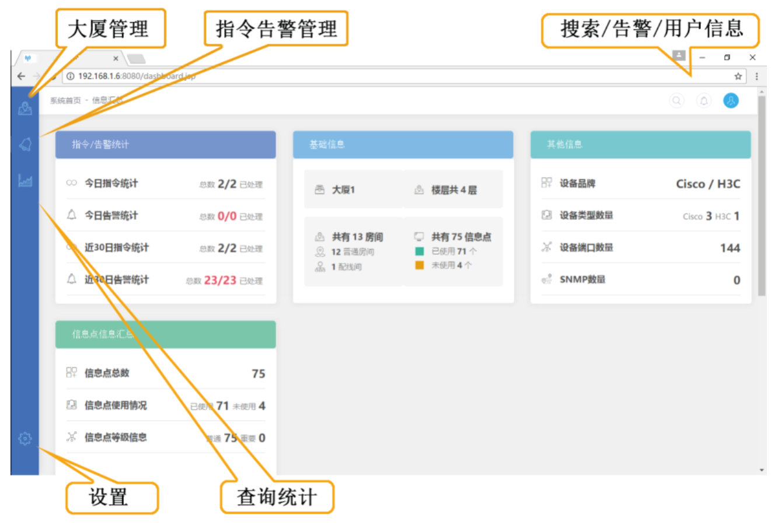Open the Chrome three-dot menu

tap(756, 76)
